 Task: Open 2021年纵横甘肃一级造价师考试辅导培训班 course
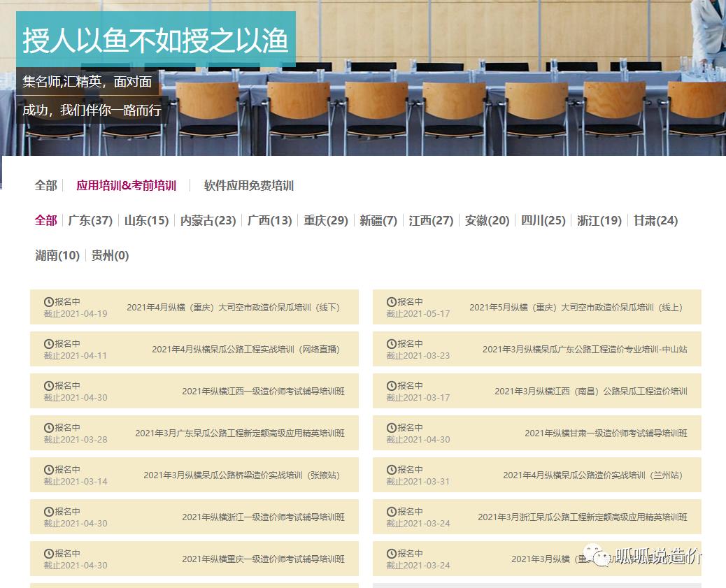tap(606, 433)
